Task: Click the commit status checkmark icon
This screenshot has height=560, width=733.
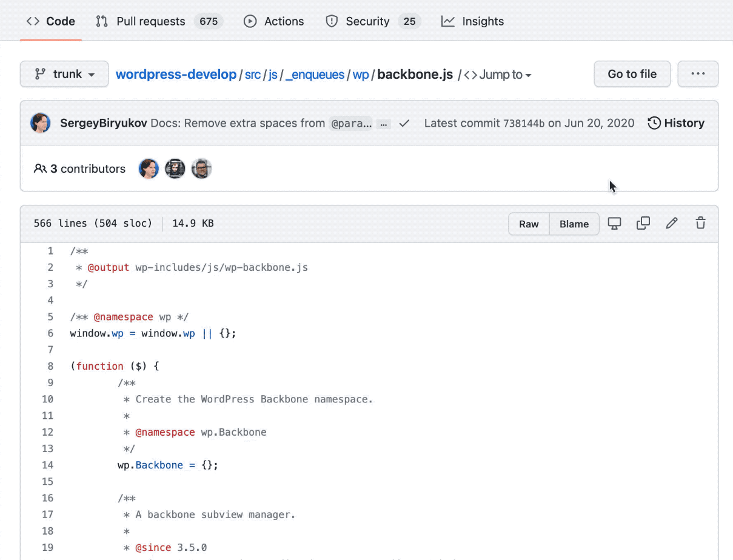Action: 404,123
